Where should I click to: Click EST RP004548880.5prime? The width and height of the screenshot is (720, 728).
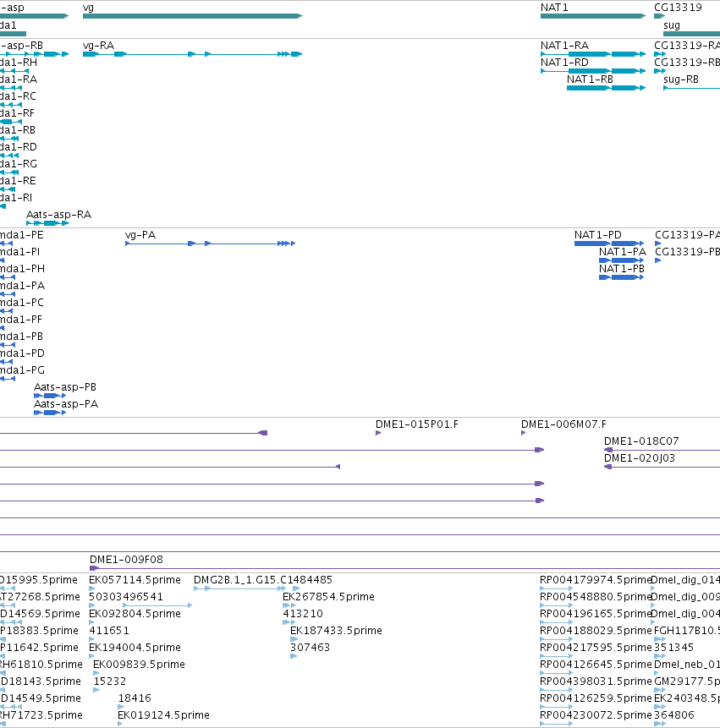596,597
